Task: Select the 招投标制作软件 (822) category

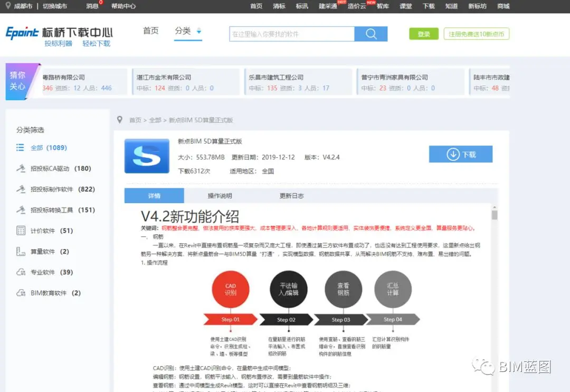Action: (x=62, y=189)
